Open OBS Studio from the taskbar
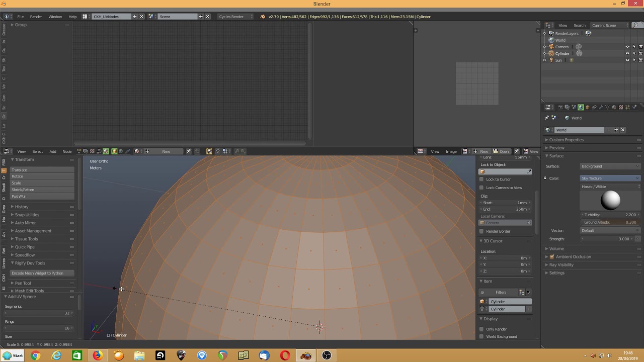This screenshot has width=644, height=362. [x=327, y=355]
